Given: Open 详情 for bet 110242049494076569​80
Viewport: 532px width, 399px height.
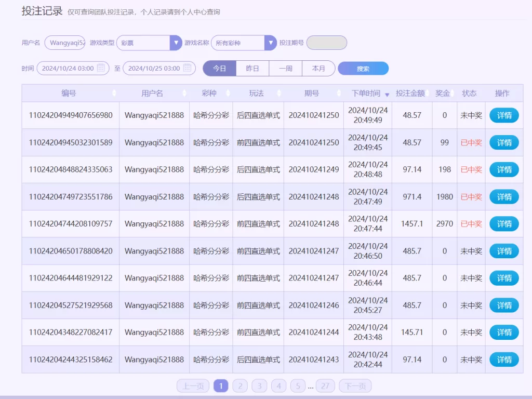Looking at the screenshot, I should point(504,115).
